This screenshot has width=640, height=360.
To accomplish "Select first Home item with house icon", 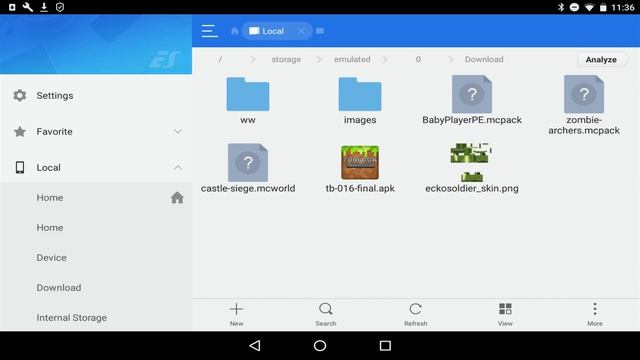I will click(96, 198).
